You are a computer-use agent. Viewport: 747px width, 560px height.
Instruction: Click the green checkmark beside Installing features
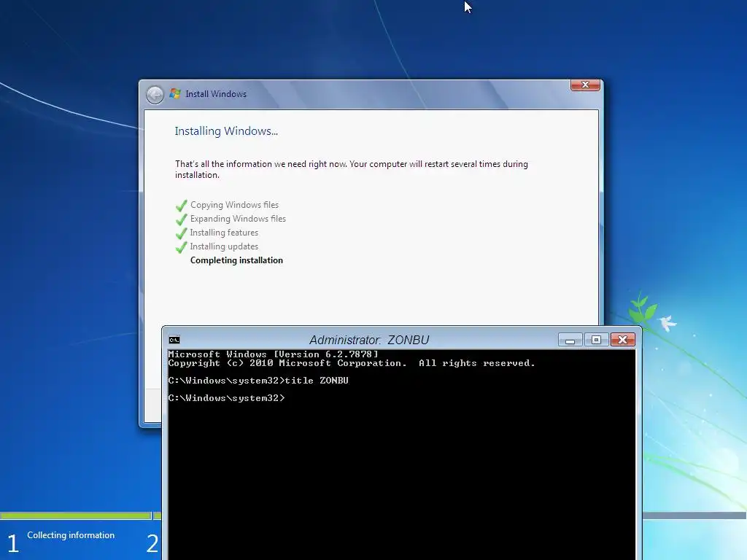click(x=181, y=233)
